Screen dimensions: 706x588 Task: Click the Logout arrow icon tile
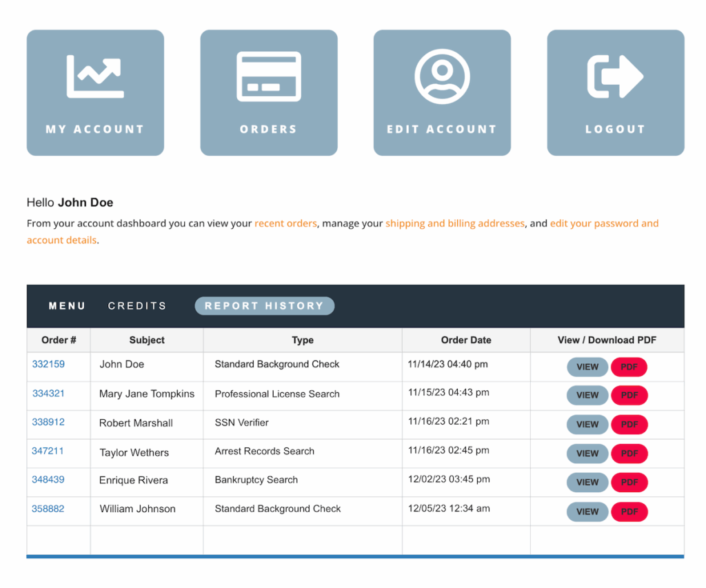616,92
